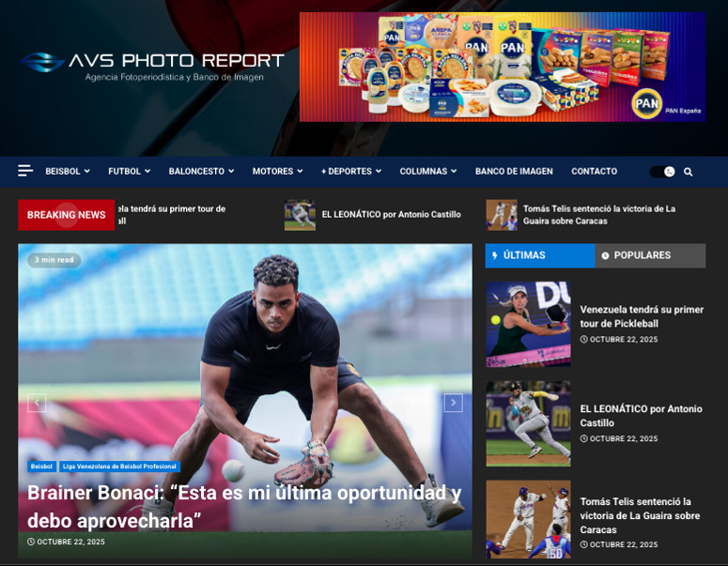728x566 pixels.
Task: Click the date under Pickleball sidebar article
Action: pos(619,339)
